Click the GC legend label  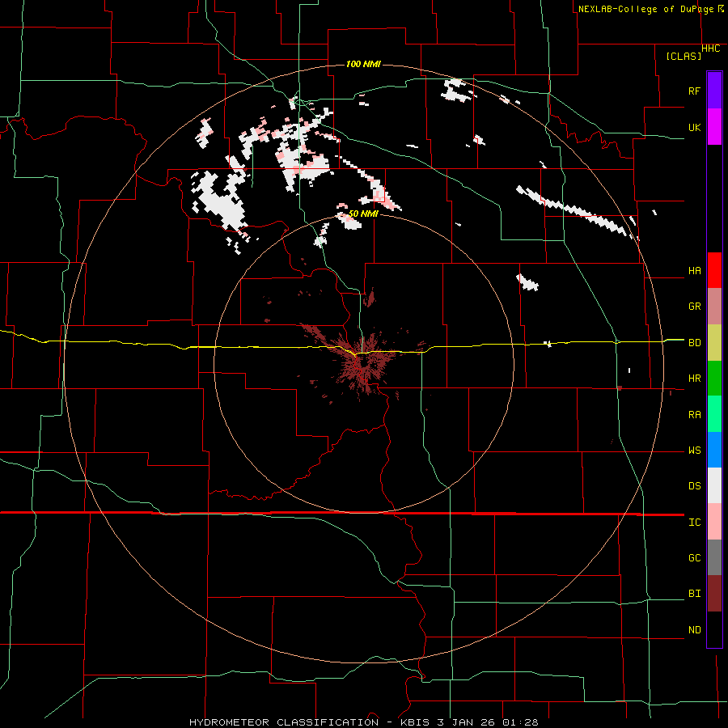coord(694,558)
